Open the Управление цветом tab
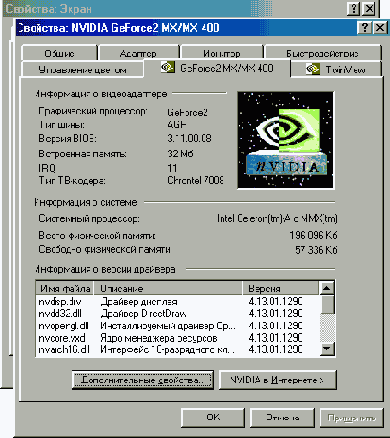This screenshot has height=438, width=390. (82, 69)
